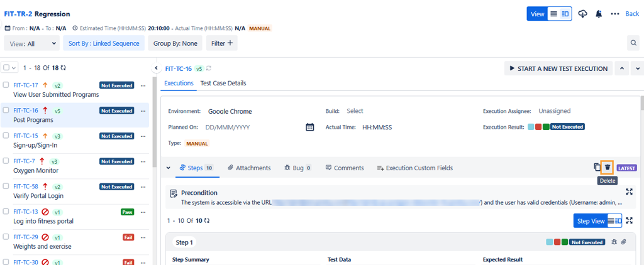
Task: Open the Bug tab
Action: click(x=297, y=168)
